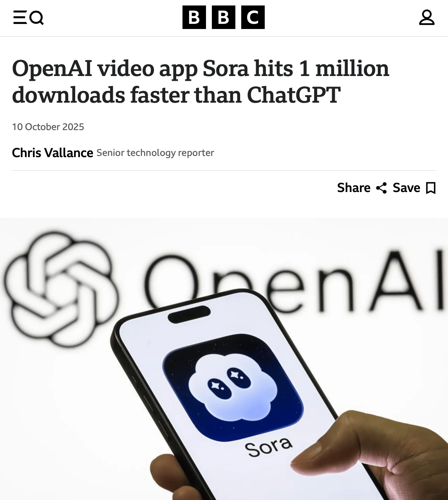Click the OpenAI knot logo in photo
The height and width of the screenshot is (500, 448).
[x=61, y=289]
